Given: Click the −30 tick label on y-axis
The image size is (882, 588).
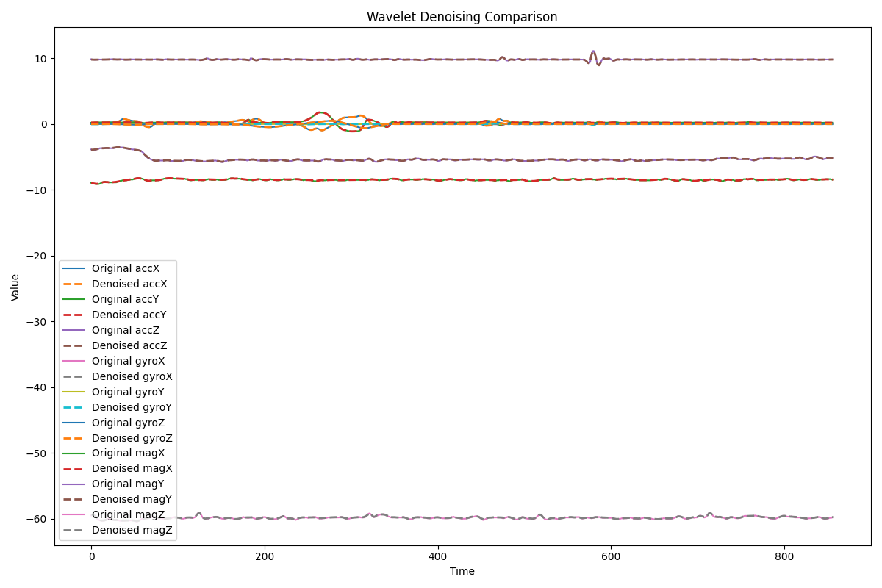Looking at the screenshot, I should (x=38, y=322).
